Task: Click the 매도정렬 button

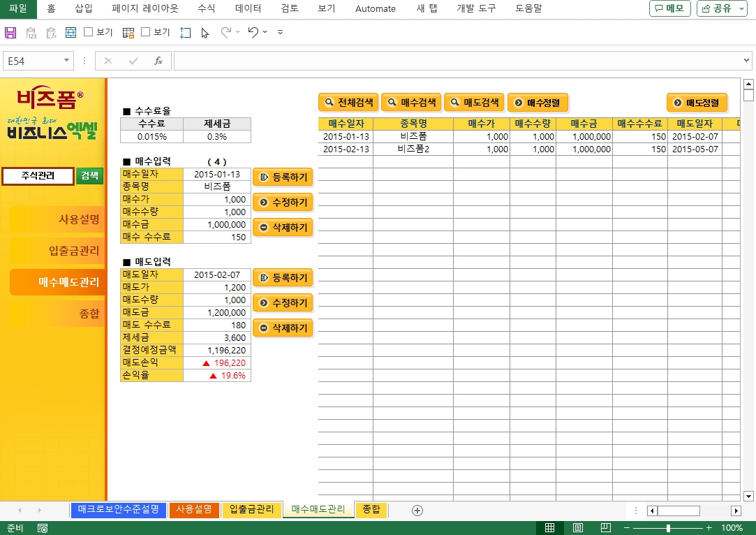Action: 697,103
